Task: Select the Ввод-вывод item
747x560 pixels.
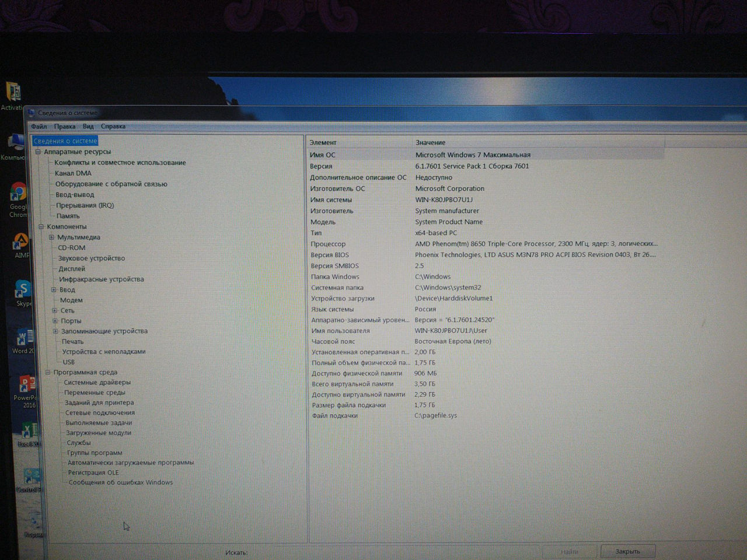Action: pos(75,195)
